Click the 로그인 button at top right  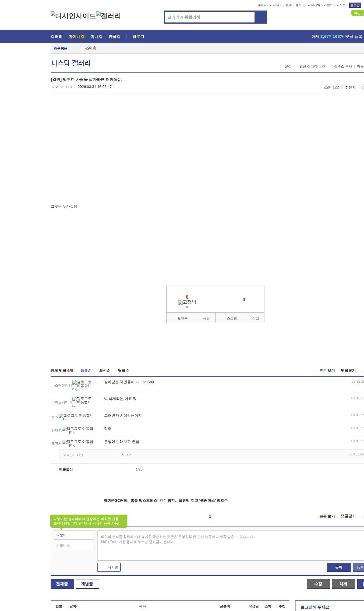355,5
